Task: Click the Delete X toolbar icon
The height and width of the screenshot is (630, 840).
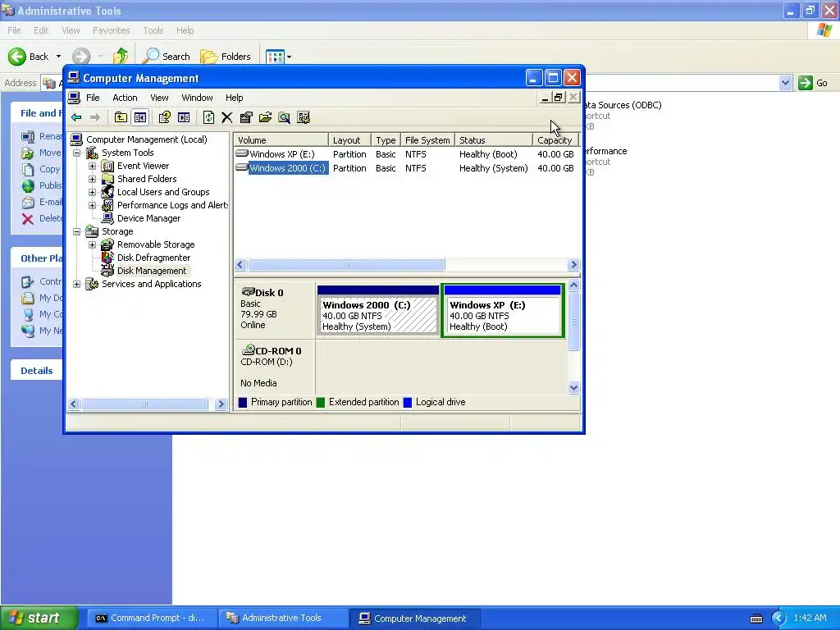Action: (227, 117)
